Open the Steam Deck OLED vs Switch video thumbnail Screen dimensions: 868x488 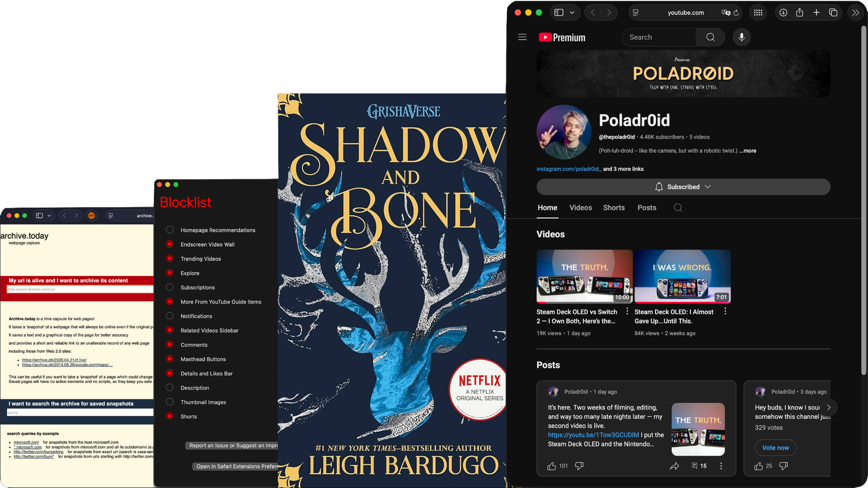click(584, 276)
